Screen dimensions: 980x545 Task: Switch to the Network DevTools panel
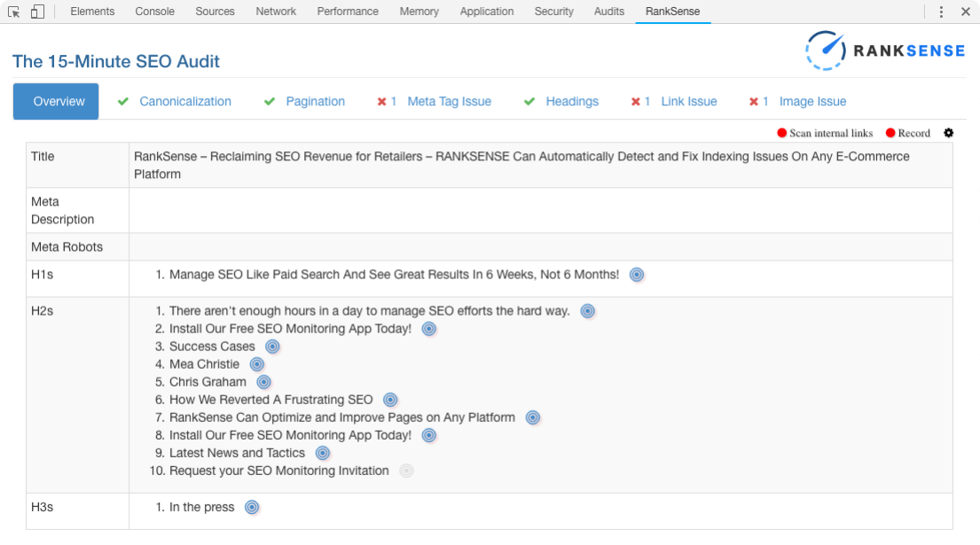[x=276, y=12]
